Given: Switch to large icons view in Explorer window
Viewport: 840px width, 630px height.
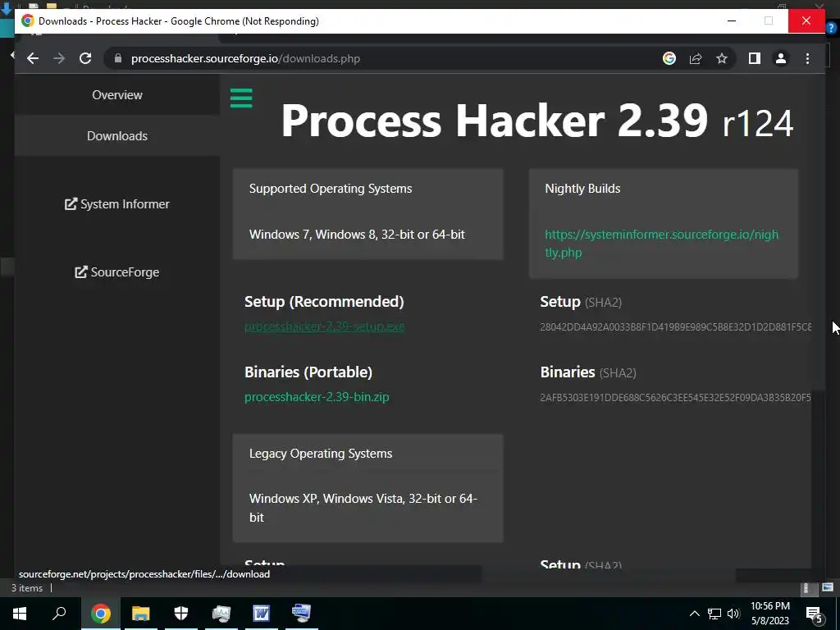Looking at the screenshot, I should coord(828,587).
